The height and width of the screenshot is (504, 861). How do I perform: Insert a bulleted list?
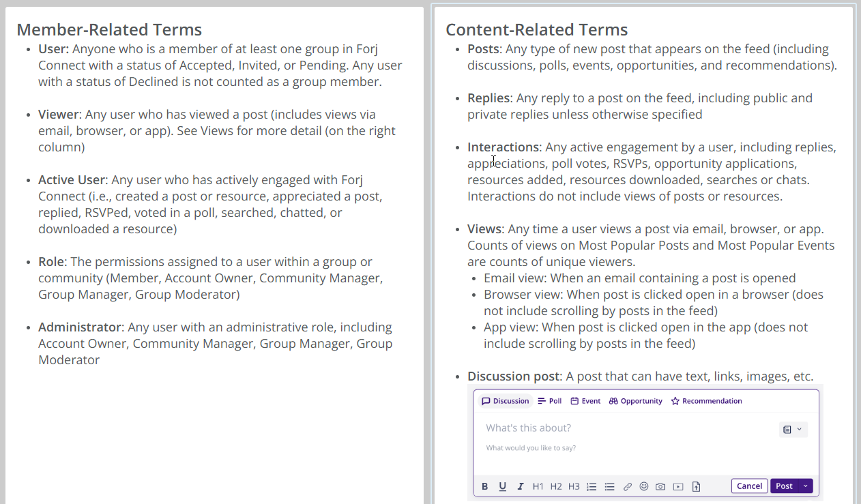tap(609, 486)
